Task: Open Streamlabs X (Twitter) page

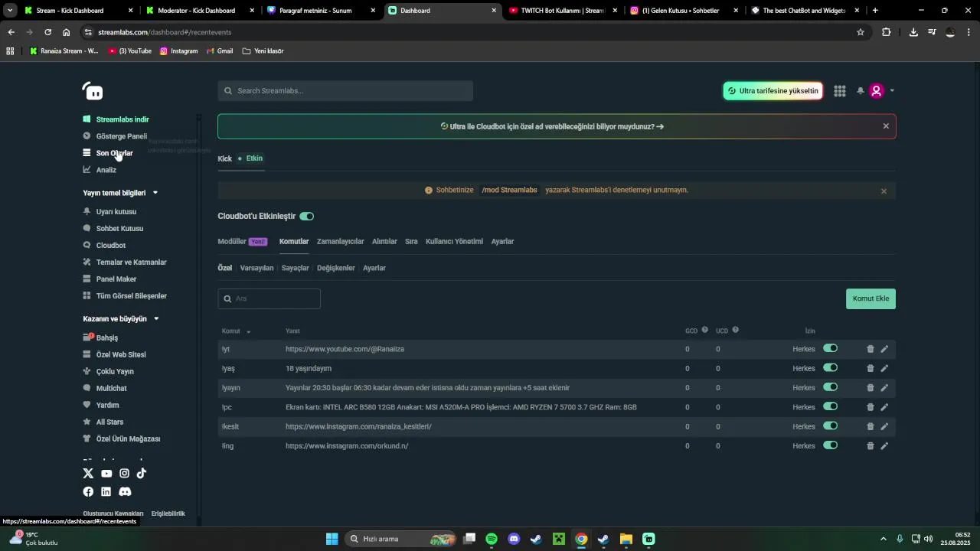Action: click(x=88, y=473)
